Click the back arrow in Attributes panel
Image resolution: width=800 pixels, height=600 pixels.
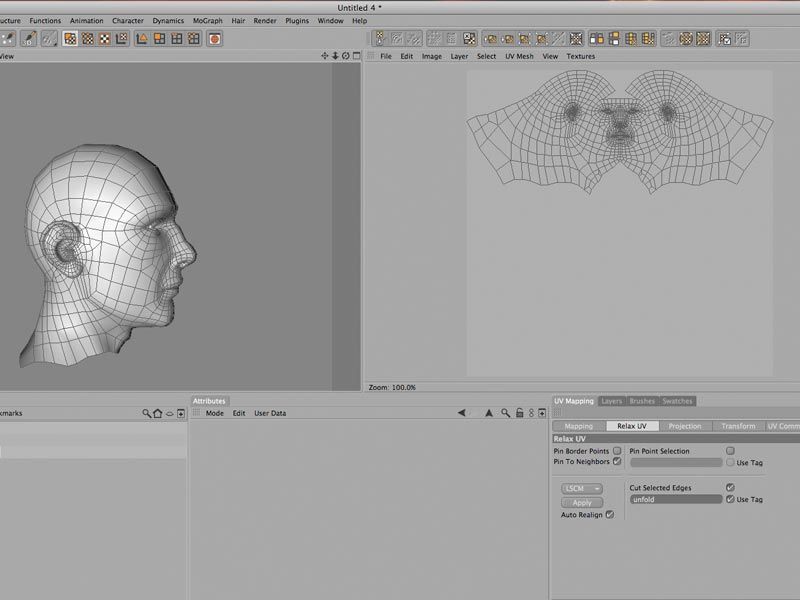461,413
